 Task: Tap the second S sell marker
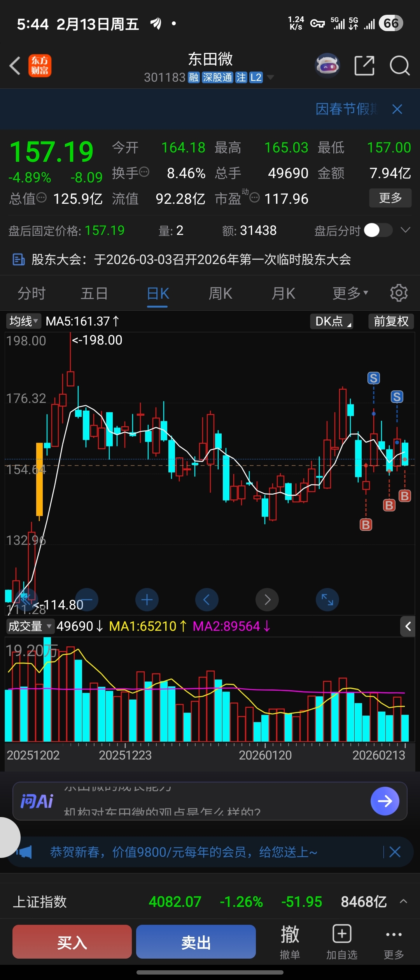coord(397,397)
